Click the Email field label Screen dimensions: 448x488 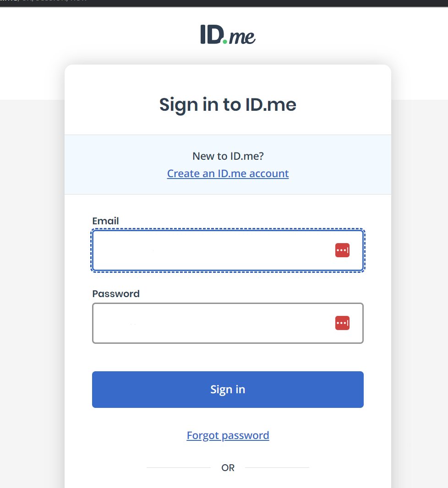(105, 221)
